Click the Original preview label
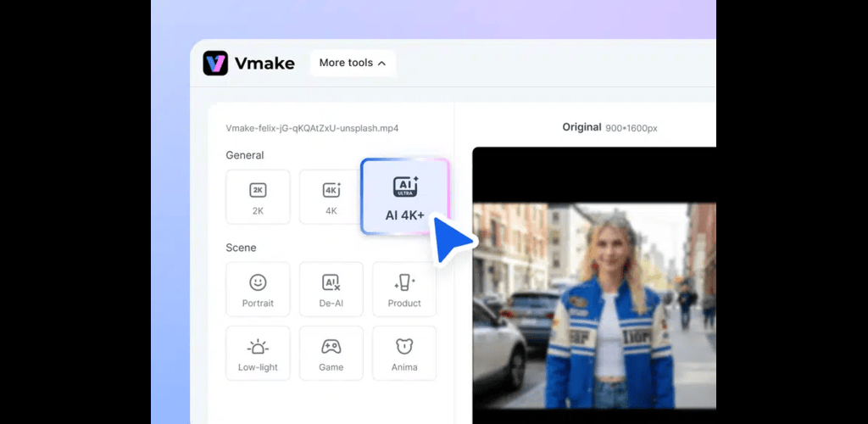The image size is (868, 424). click(x=581, y=127)
